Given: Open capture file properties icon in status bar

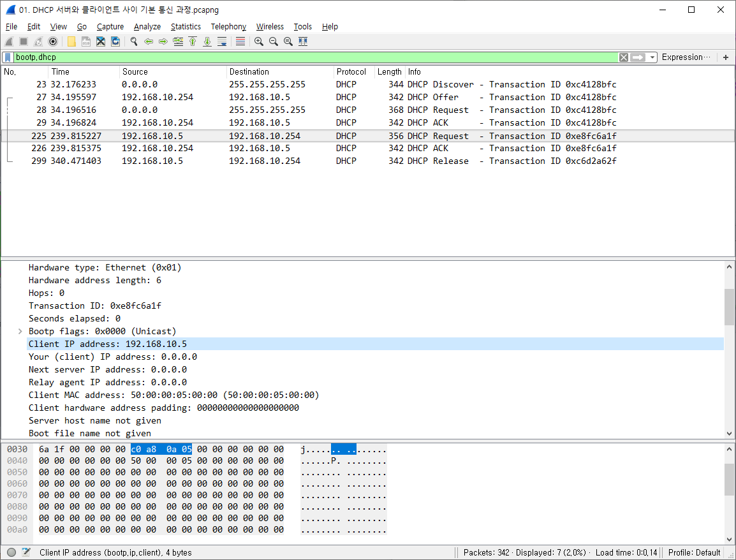Looking at the screenshot, I should (26, 552).
